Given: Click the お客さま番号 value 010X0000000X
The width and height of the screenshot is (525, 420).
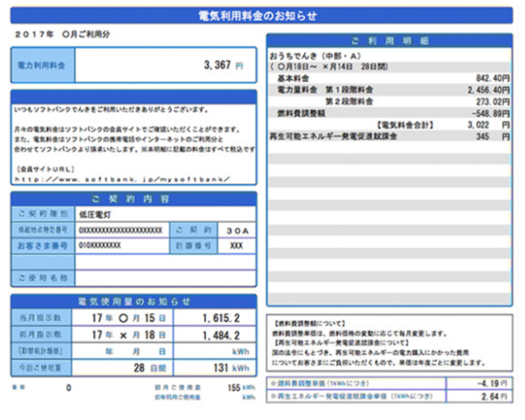Looking at the screenshot, I should [x=121, y=246].
